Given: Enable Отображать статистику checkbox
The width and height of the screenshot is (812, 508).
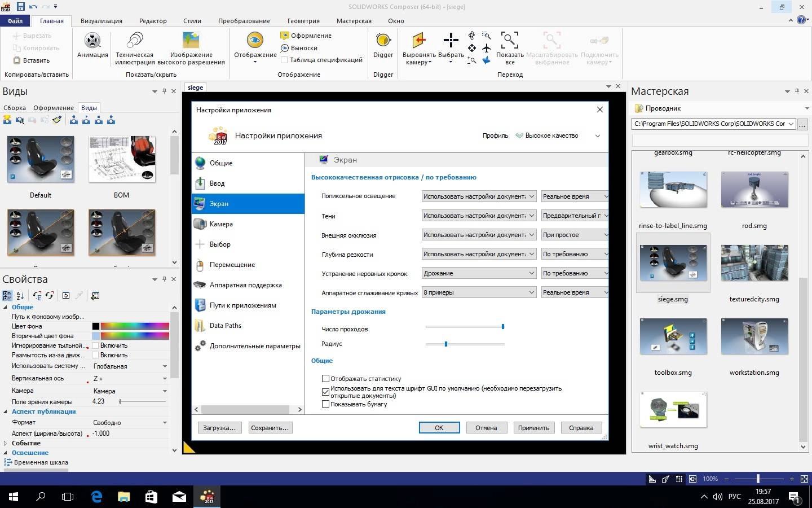Looking at the screenshot, I should [x=325, y=379].
